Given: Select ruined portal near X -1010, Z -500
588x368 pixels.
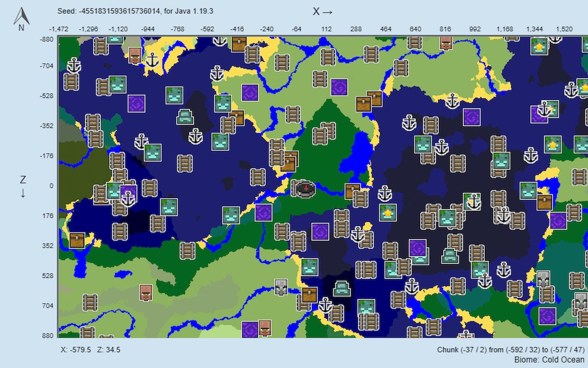Looking at the screenshot, I should click(x=137, y=103).
